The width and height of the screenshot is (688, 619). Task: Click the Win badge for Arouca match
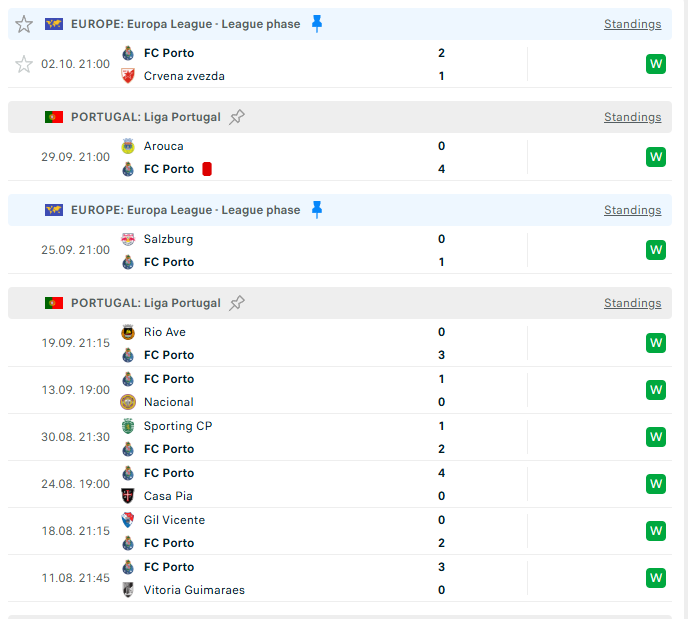tap(656, 157)
